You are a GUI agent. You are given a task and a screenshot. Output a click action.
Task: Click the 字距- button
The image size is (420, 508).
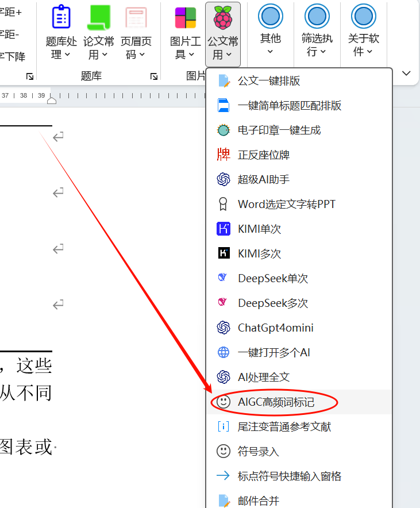(10, 34)
